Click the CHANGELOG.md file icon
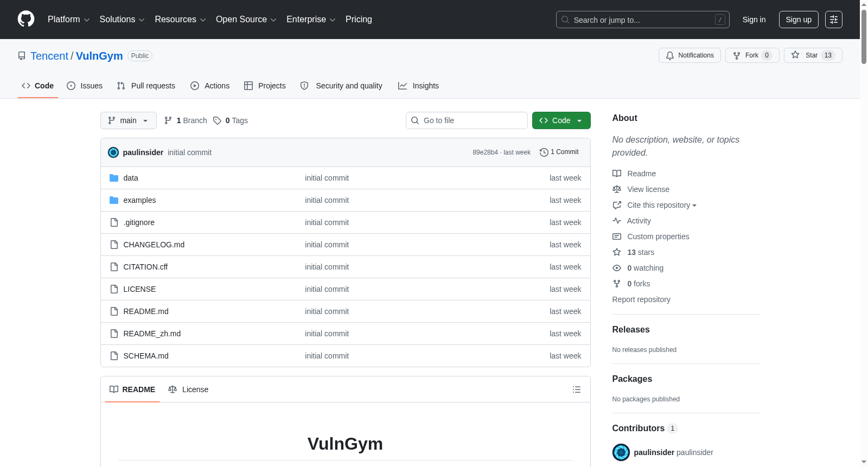This screenshot has width=868, height=467. point(114,245)
